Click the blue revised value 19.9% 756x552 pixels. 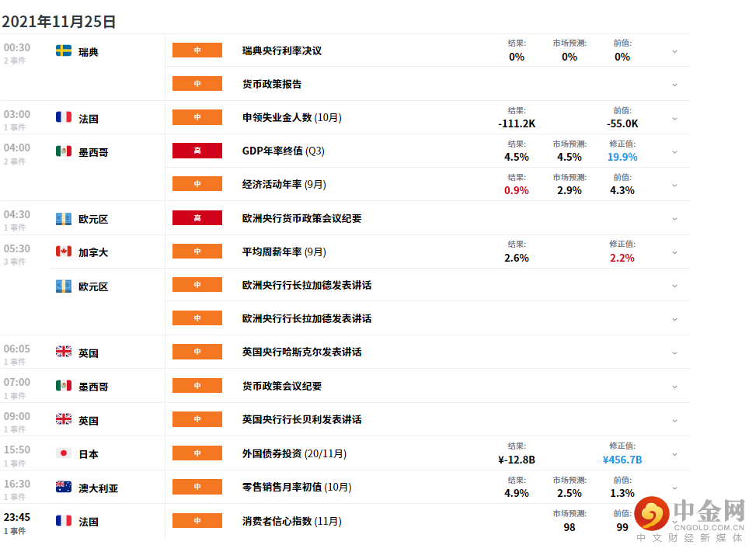click(622, 157)
